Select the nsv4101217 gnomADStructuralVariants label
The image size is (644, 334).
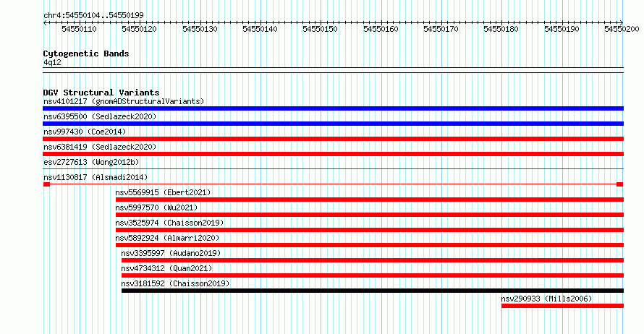pyautogui.click(x=124, y=101)
